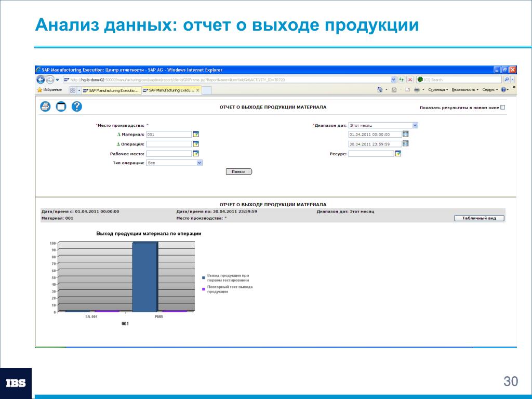532x399 pixels.
Task: Click the end date field 30.04.2011 23:59:59
Action: click(x=375, y=144)
